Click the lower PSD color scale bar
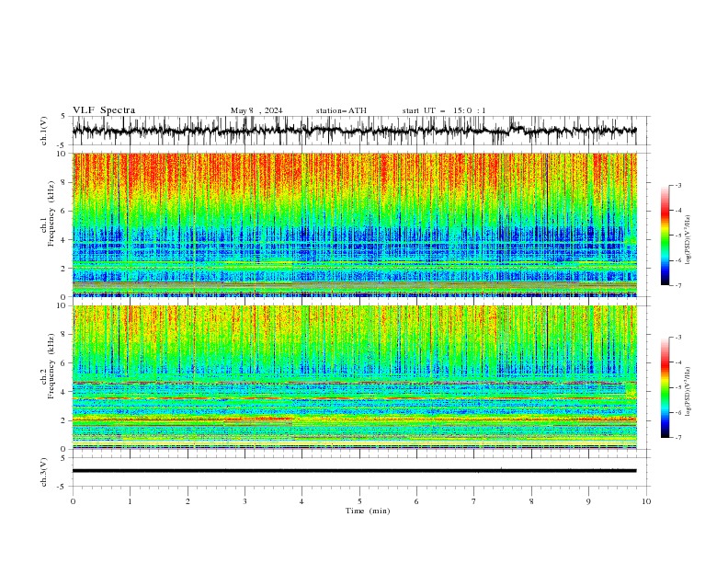 pos(665,387)
